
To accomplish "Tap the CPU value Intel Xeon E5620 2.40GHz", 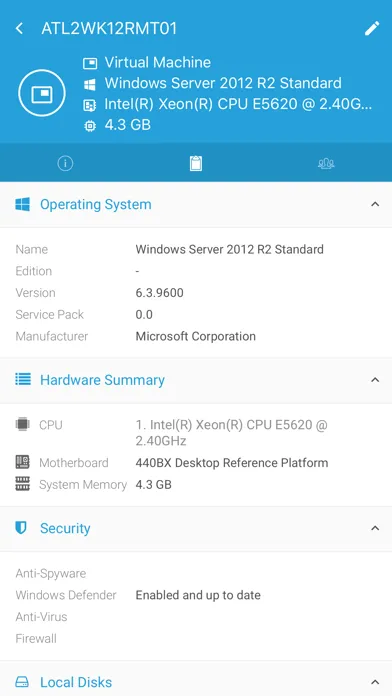I will coord(231,433).
